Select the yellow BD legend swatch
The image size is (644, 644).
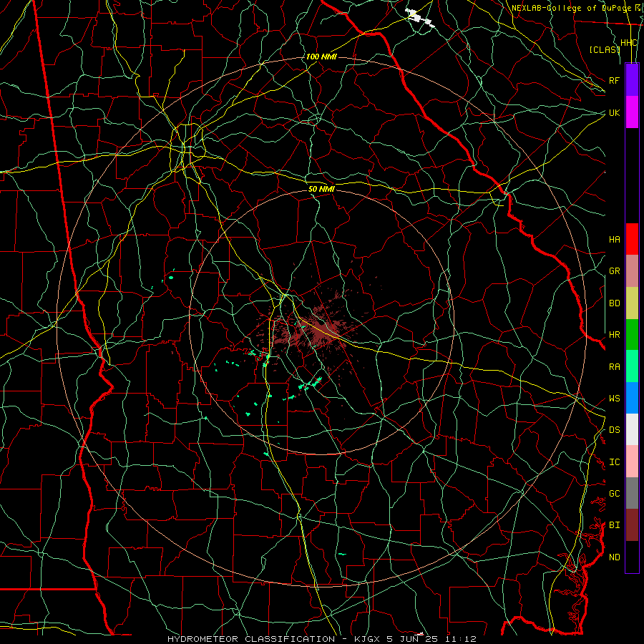pos(632,303)
